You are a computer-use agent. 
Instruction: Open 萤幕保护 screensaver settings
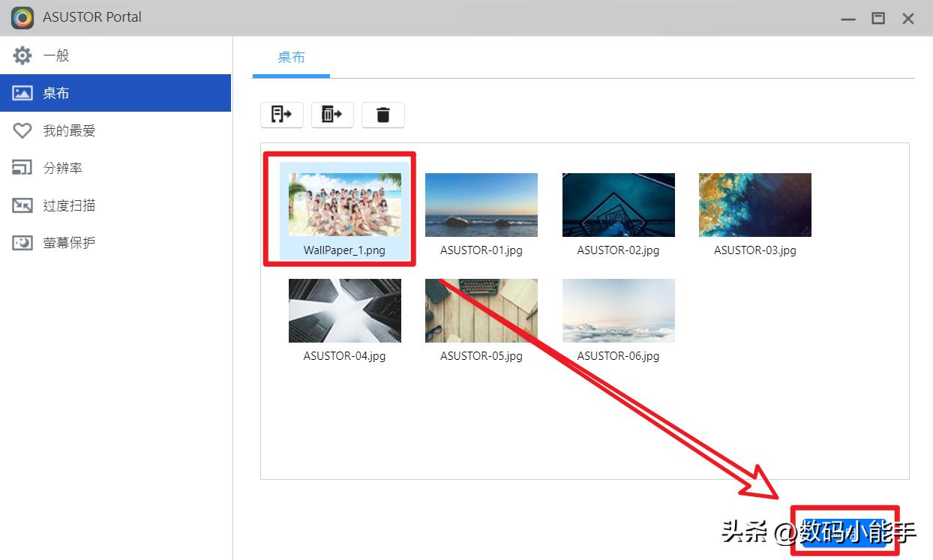point(68,243)
